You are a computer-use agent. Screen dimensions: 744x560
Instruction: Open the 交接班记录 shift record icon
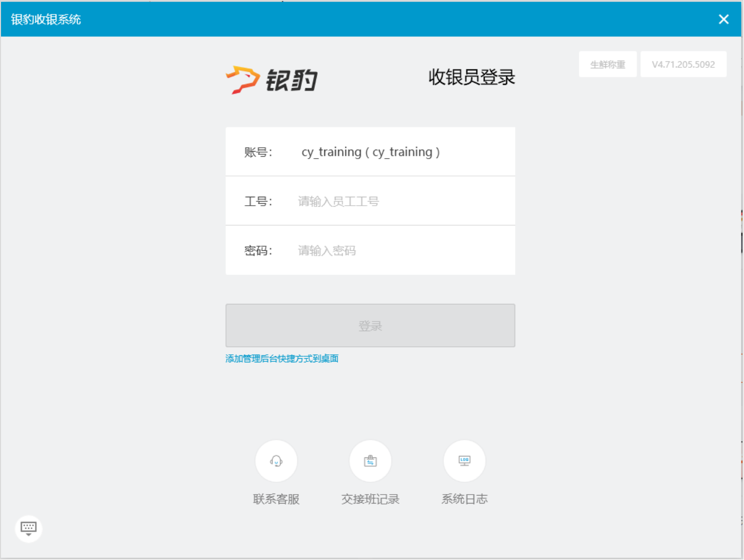[x=370, y=461]
